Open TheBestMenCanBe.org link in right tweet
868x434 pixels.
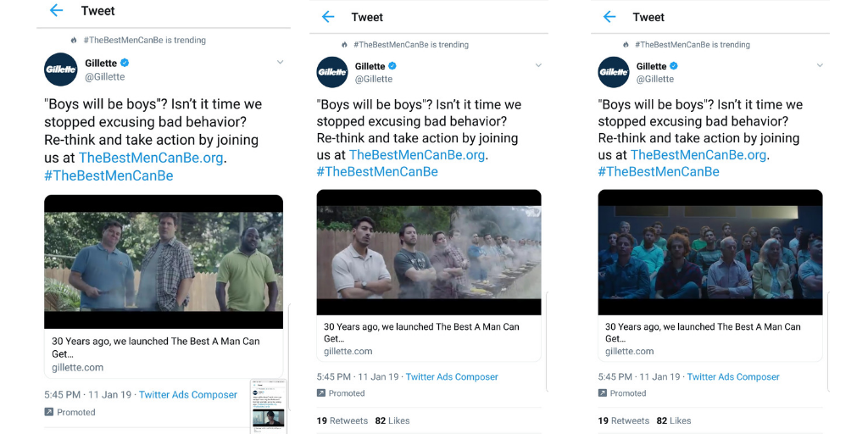point(698,155)
